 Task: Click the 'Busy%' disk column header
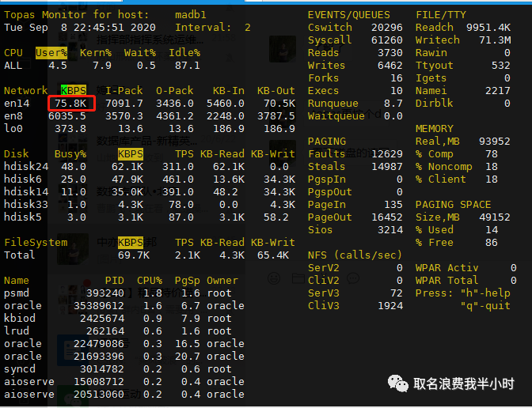click(70, 154)
